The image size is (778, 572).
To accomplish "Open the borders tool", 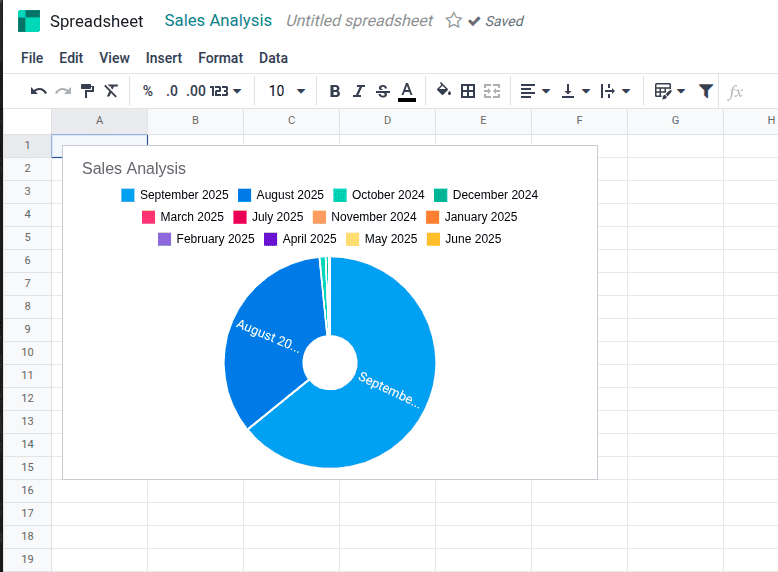I will (x=468, y=91).
